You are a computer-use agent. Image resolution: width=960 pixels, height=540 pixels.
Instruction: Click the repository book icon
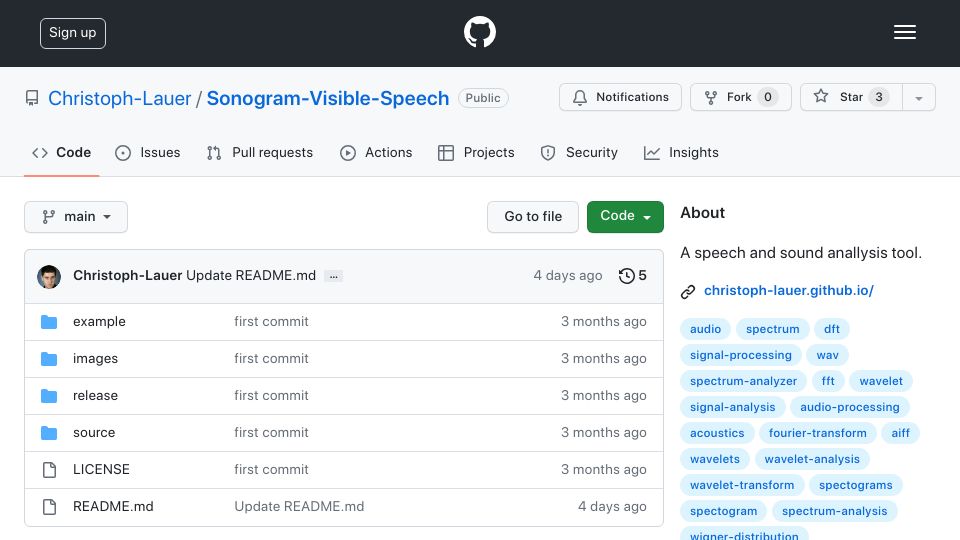pyautogui.click(x=32, y=98)
